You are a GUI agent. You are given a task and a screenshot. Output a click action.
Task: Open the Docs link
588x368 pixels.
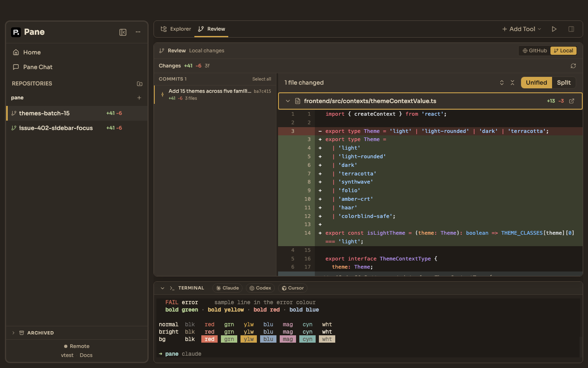click(x=86, y=355)
